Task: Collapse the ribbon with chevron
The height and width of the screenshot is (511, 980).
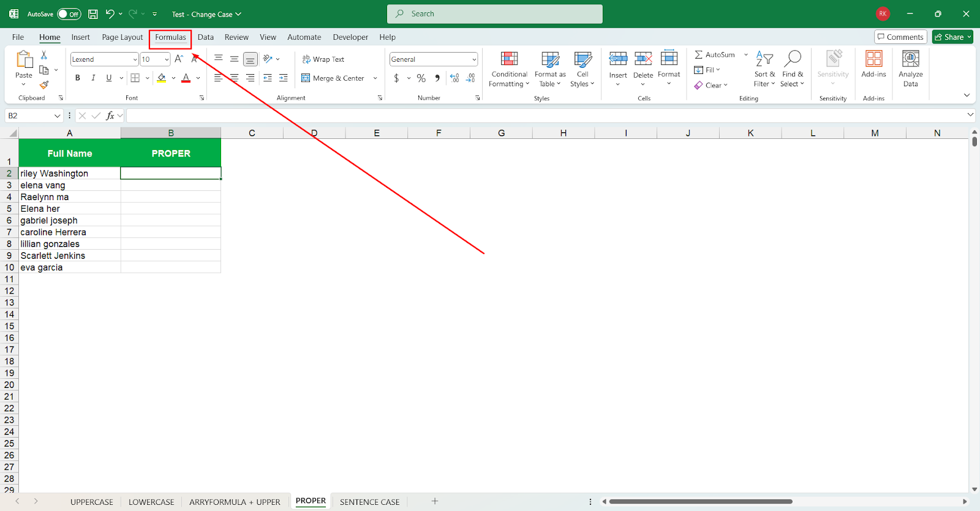Action: click(x=967, y=95)
